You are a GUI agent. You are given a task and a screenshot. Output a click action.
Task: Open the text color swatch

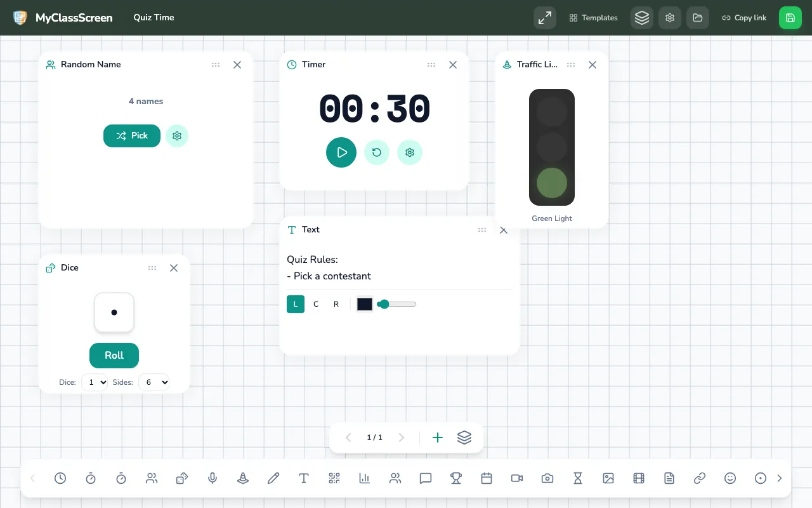[365, 304]
